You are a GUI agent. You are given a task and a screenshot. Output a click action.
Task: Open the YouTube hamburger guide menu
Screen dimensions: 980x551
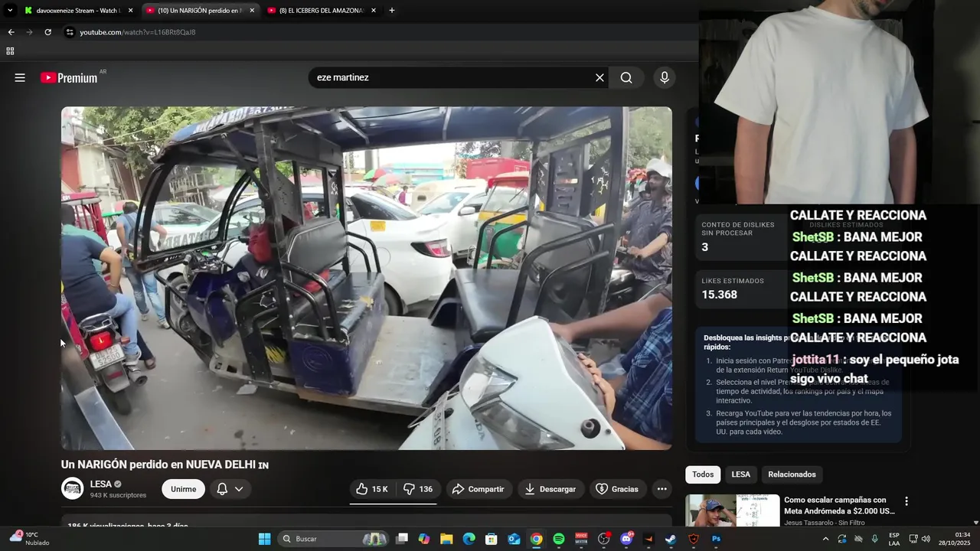click(20, 77)
